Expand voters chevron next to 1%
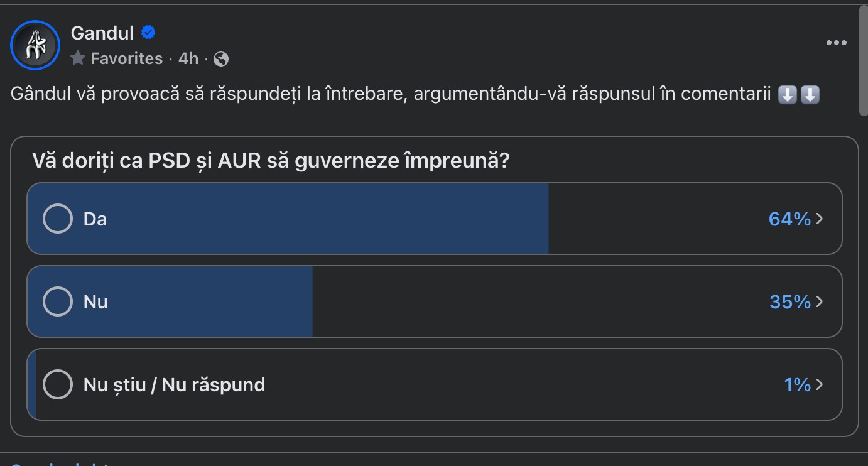The image size is (868, 466). click(x=819, y=384)
